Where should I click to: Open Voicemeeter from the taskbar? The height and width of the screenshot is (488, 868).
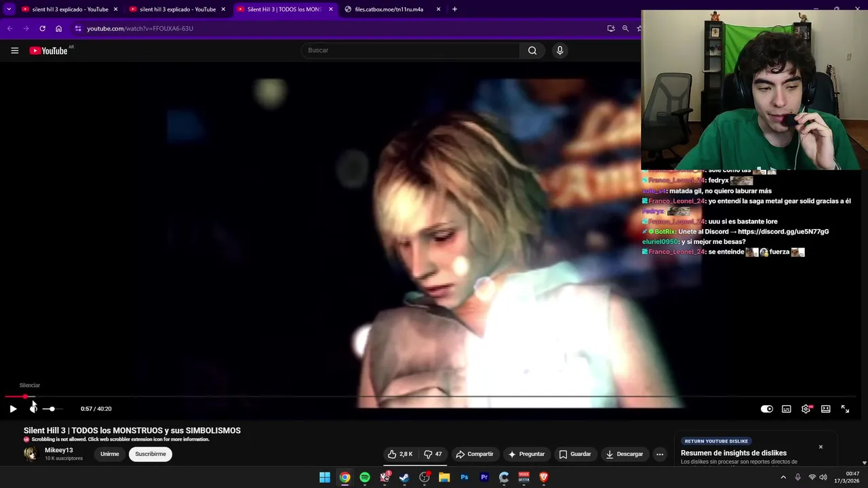point(524,477)
